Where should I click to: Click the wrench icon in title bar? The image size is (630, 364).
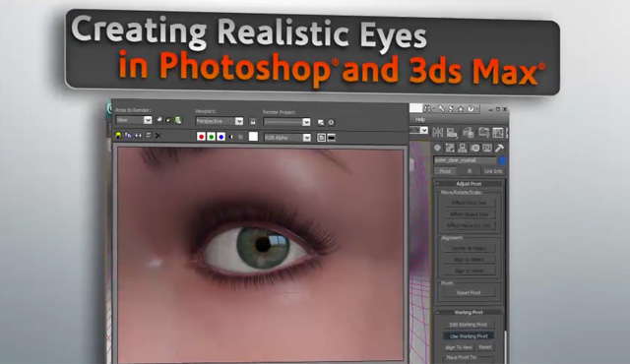pyautogui.click(x=441, y=109)
